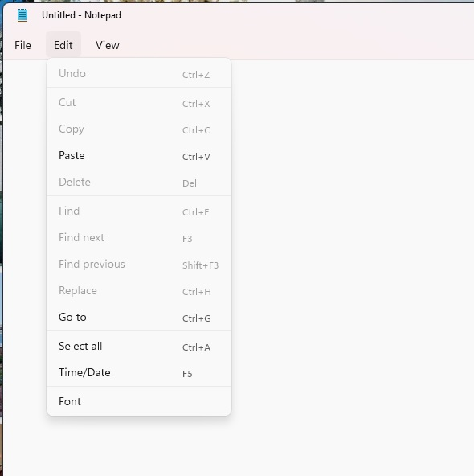Choose the Replace menu item
The width and height of the screenshot is (474, 476).
click(x=139, y=291)
